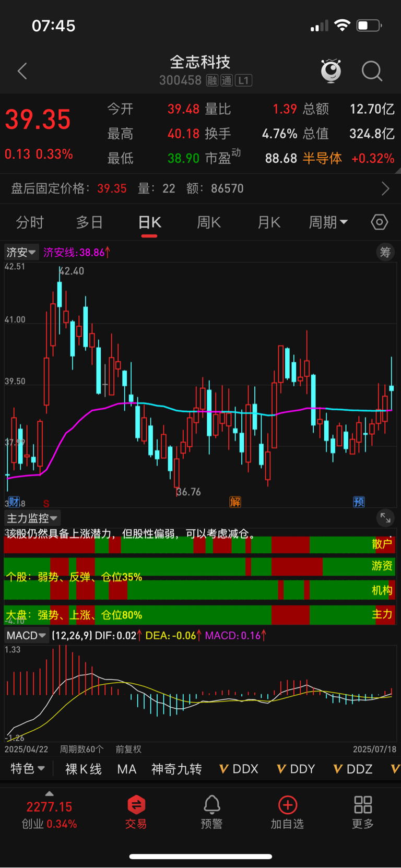Select the 日K tab
Screen dimensions: 401x868
pyautogui.click(x=149, y=222)
